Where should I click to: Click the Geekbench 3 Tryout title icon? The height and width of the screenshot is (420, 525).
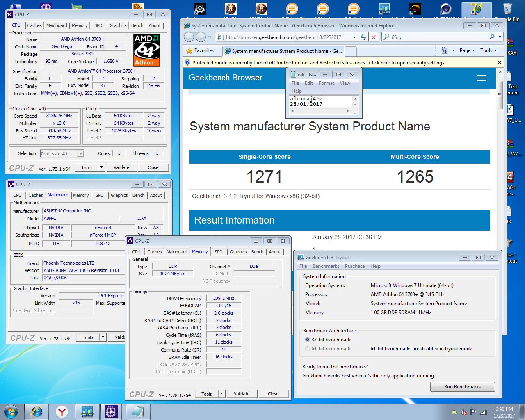pyautogui.click(x=301, y=258)
